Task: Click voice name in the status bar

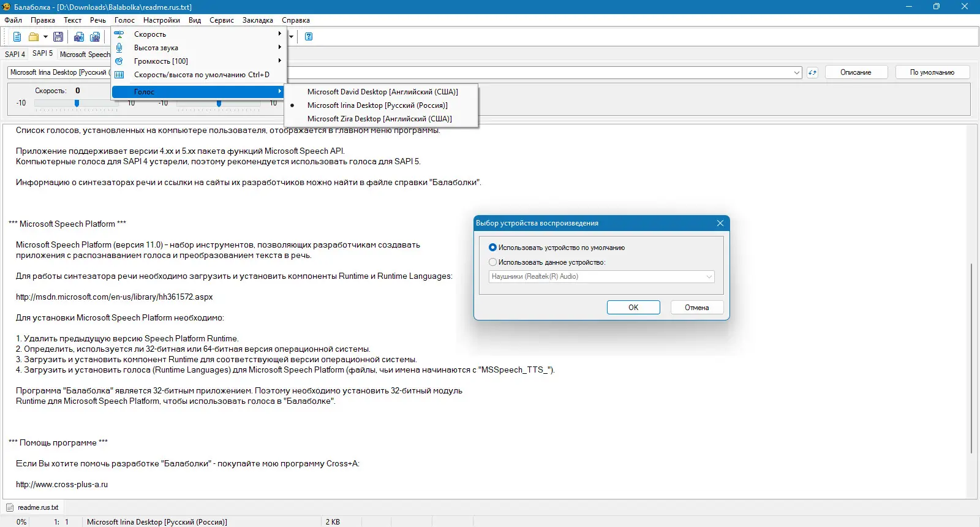Action: (157, 522)
